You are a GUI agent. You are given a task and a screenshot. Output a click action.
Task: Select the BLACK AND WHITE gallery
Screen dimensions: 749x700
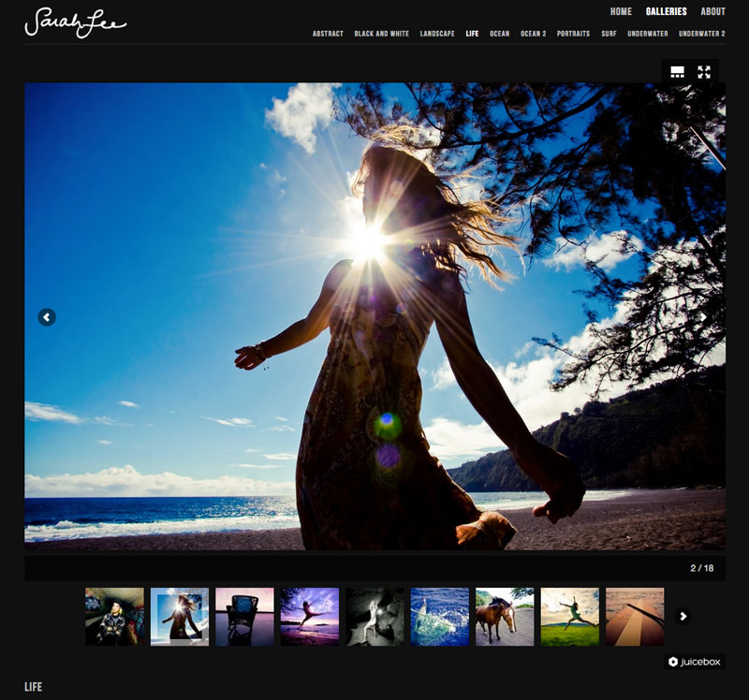pos(381,34)
